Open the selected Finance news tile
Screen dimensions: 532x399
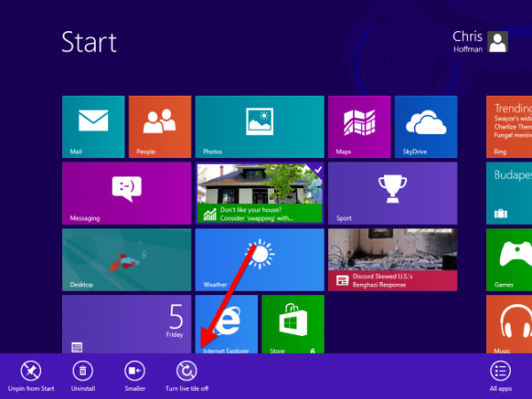tap(260, 193)
